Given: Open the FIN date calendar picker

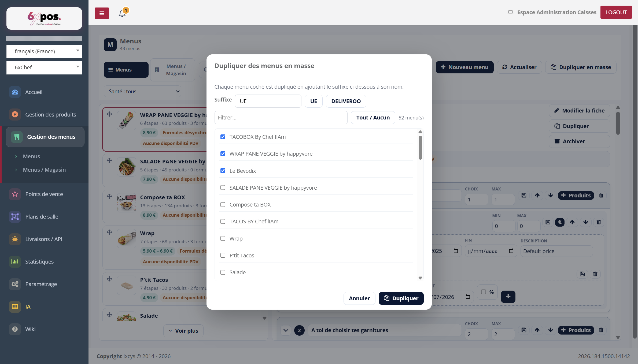Looking at the screenshot, I should 511,251.
